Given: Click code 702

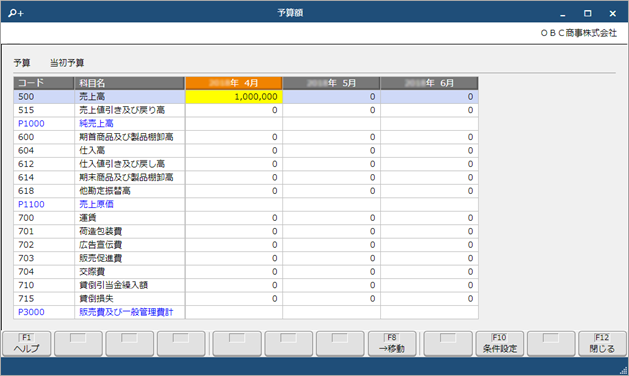Looking at the screenshot, I should (26, 245).
